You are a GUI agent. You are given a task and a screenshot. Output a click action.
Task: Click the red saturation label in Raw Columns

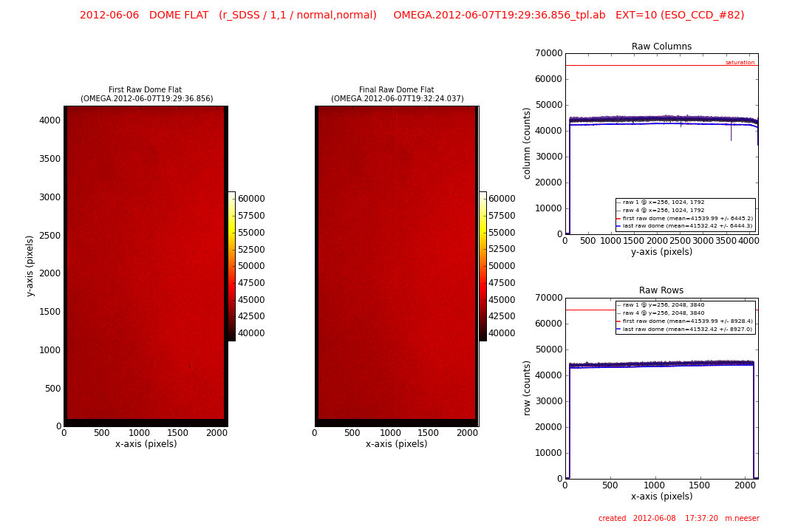[740, 63]
